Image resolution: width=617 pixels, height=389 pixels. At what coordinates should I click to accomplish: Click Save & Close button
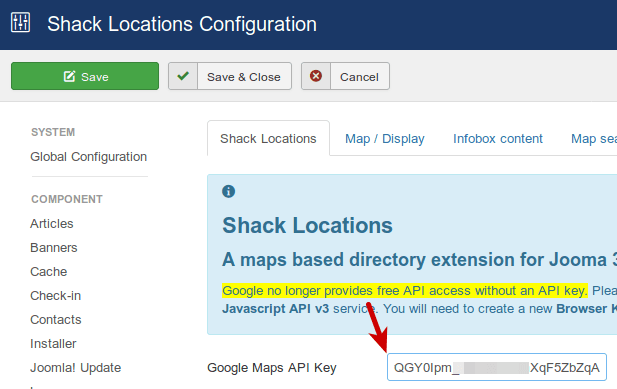[230, 76]
